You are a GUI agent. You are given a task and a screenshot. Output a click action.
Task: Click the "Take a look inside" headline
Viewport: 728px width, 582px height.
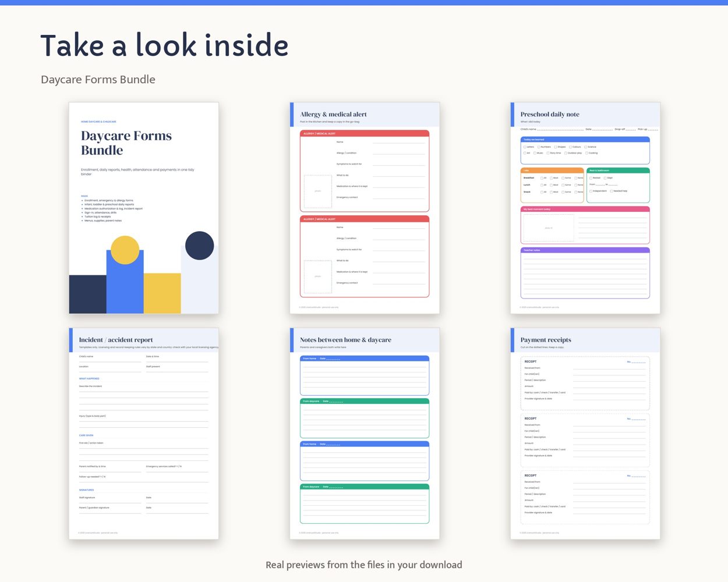coord(164,45)
